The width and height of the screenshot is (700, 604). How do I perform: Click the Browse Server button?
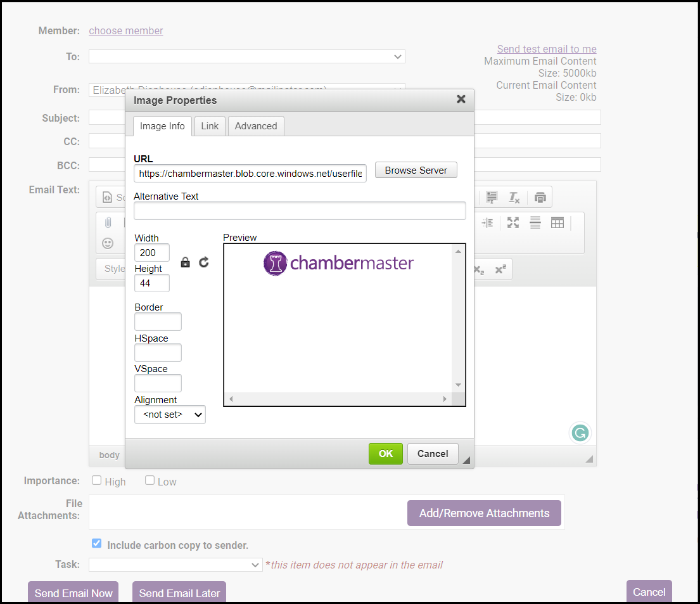pos(416,170)
